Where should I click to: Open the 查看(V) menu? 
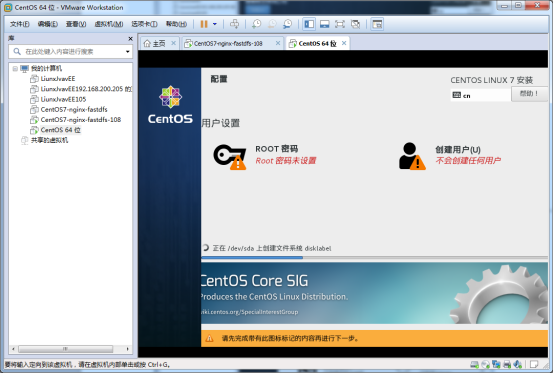tap(76, 24)
